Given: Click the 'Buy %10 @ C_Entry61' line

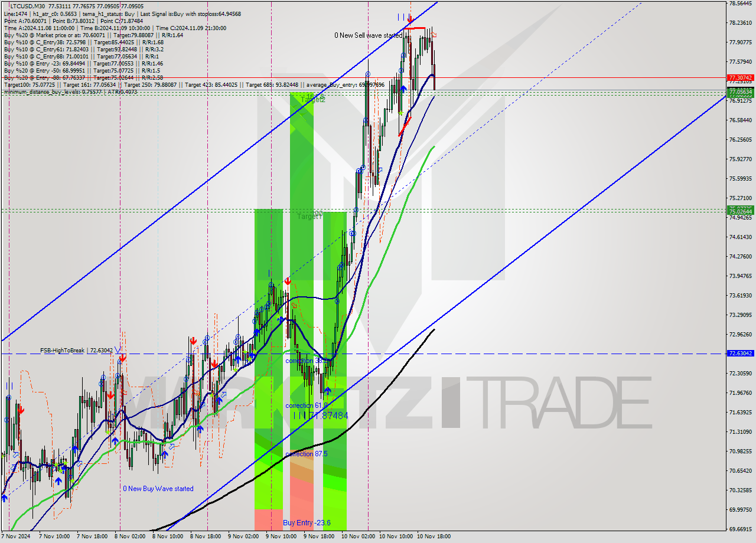Looking at the screenshot, I should tap(83, 49).
